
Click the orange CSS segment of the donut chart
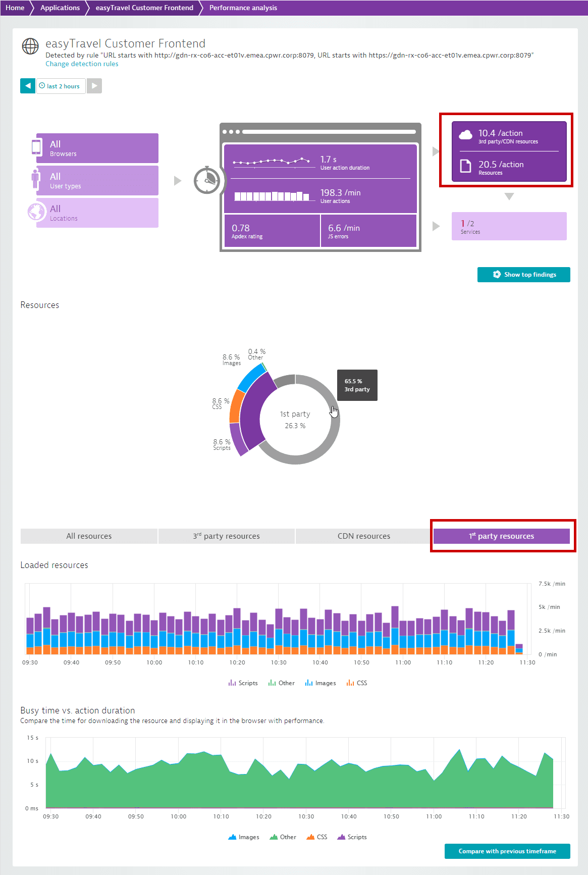(236, 406)
